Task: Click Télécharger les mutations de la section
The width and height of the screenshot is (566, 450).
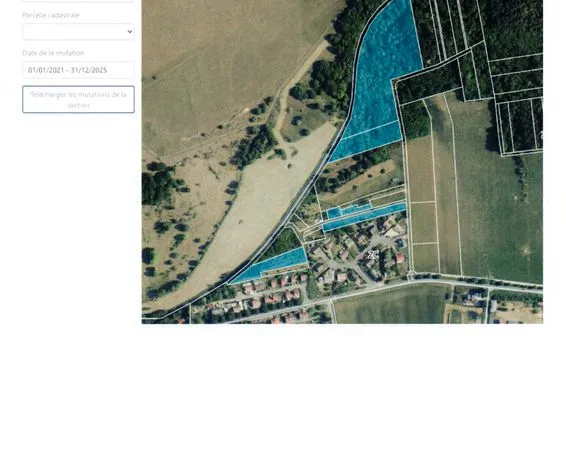Action: (x=78, y=100)
